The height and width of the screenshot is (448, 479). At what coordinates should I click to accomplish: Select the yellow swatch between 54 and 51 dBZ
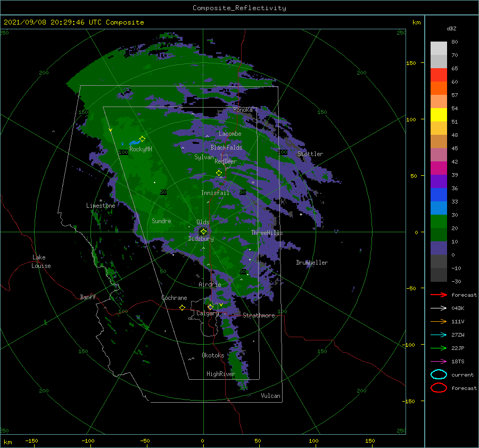pyautogui.click(x=439, y=115)
